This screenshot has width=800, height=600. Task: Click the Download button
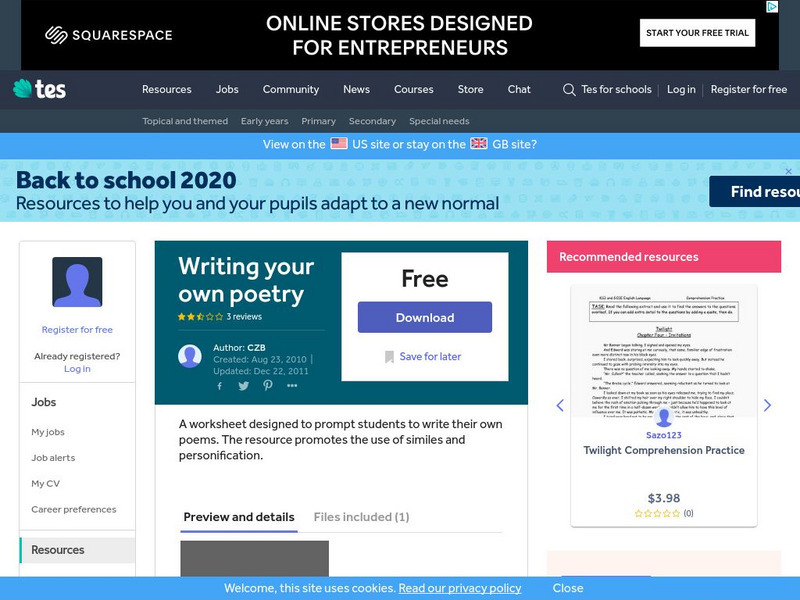(425, 317)
